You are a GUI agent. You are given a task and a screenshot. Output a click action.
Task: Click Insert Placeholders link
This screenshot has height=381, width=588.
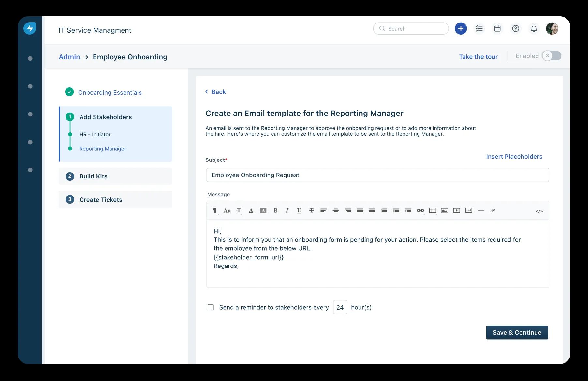tap(514, 157)
